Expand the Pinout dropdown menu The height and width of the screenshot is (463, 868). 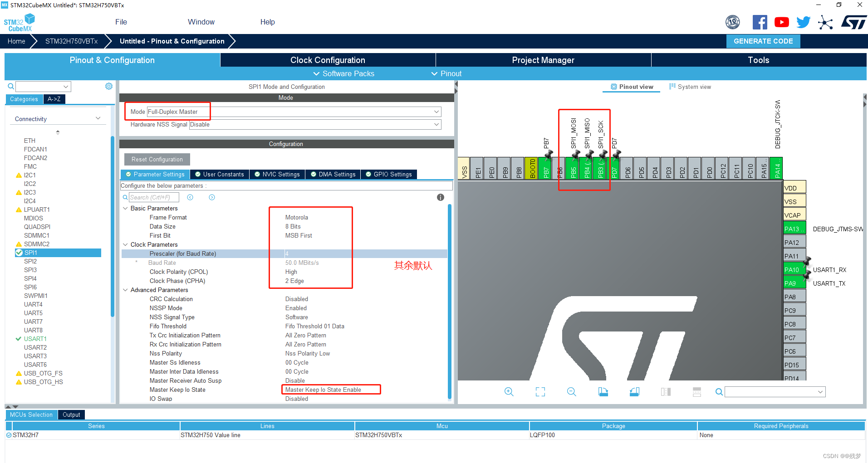446,73
